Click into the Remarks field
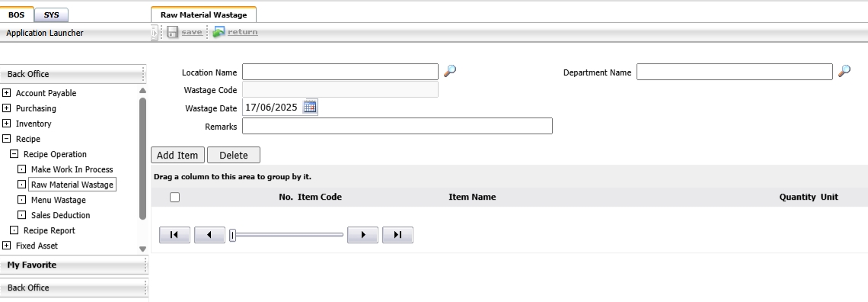Screen dimensions: 868x302 click(x=397, y=127)
